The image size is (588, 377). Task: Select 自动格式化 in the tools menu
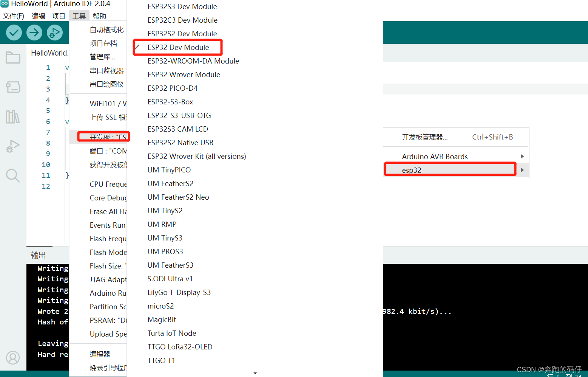point(98,29)
